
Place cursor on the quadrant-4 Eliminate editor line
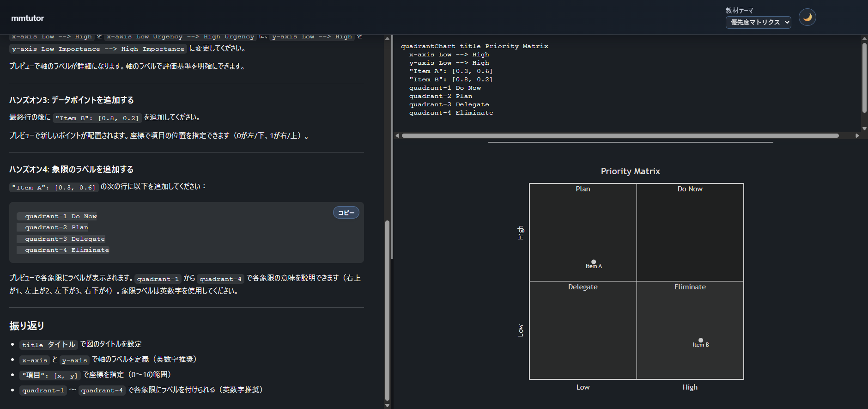coord(451,113)
